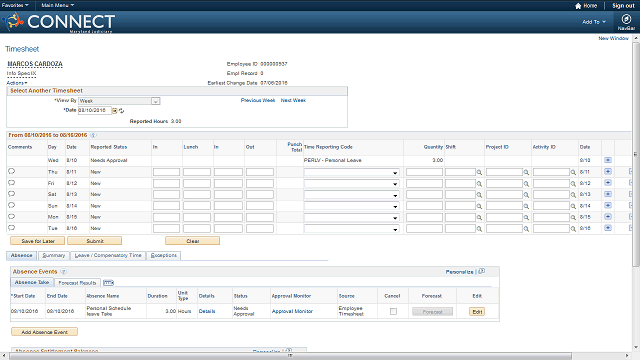Image resolution: width=640 pixels, height=360 pixels.
Task: Open the Add To dropdown
Action: pos(594,22)
